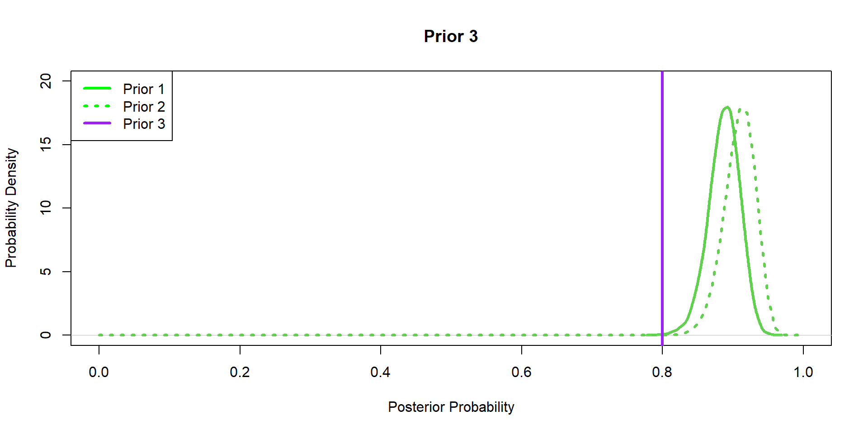Click the 0.2 x-axis tick label
This screenshot has height=434, width=868.
click(240, 372)
